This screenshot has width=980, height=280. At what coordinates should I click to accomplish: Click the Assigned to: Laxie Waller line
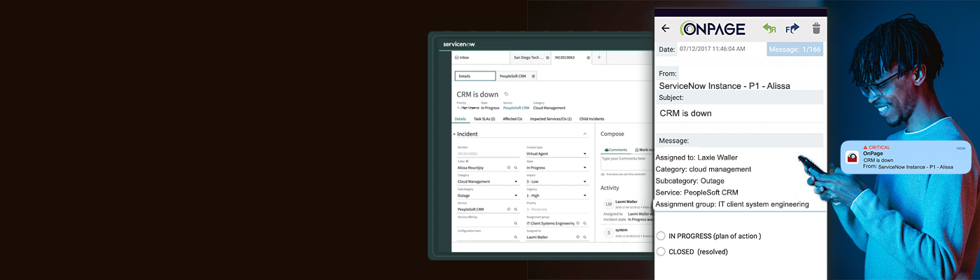click(696, 157)
